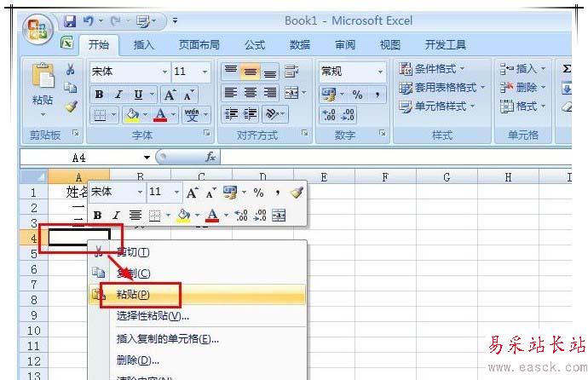Apply percent style in ribbon
The width and height of the screenshot is (588, 380).
tap(357, 95)
